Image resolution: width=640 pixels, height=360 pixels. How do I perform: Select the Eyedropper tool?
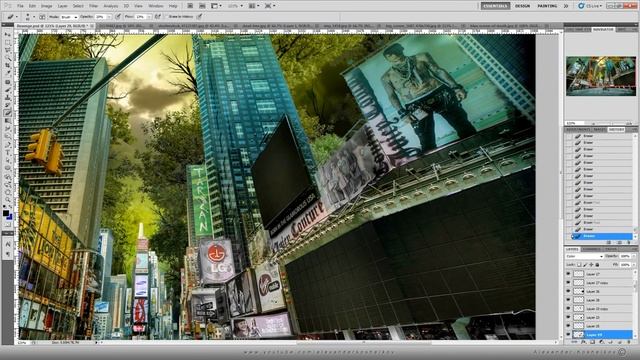point(8,74)
